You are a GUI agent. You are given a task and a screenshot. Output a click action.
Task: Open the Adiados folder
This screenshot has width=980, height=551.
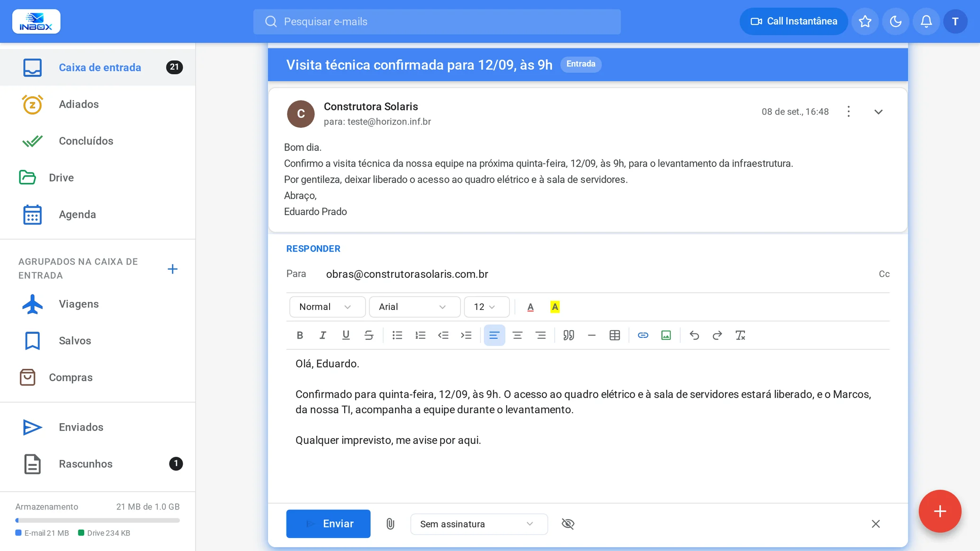(98, 104)
